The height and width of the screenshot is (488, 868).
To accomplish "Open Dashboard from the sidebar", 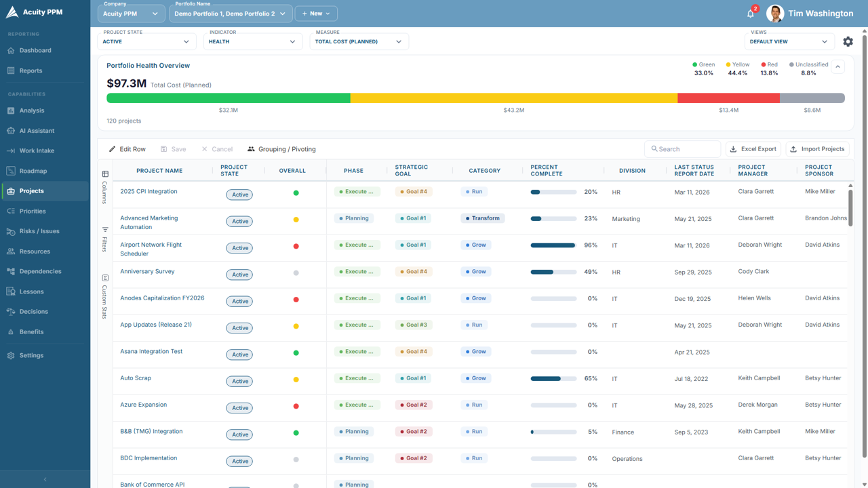I will click(x=35, y=50).
